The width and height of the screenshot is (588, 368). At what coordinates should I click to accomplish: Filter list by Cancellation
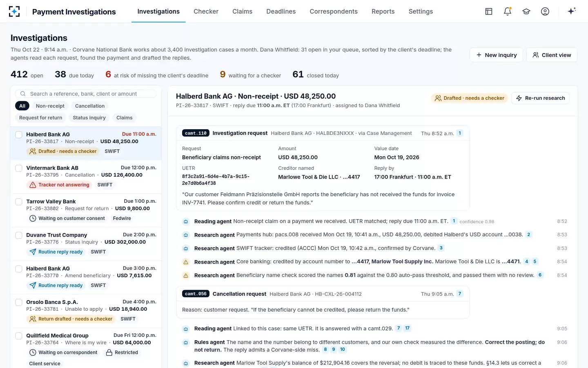coord(90,106)
